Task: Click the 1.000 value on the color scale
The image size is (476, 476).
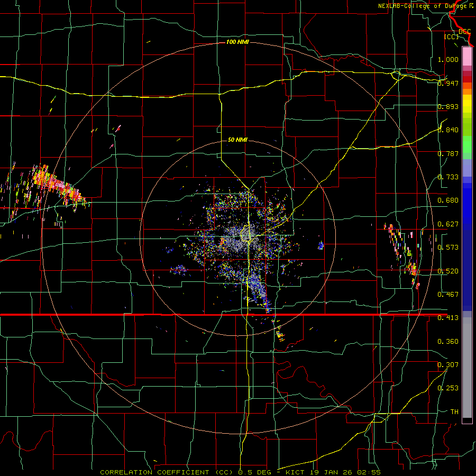Action: click(x=448, y=59)
